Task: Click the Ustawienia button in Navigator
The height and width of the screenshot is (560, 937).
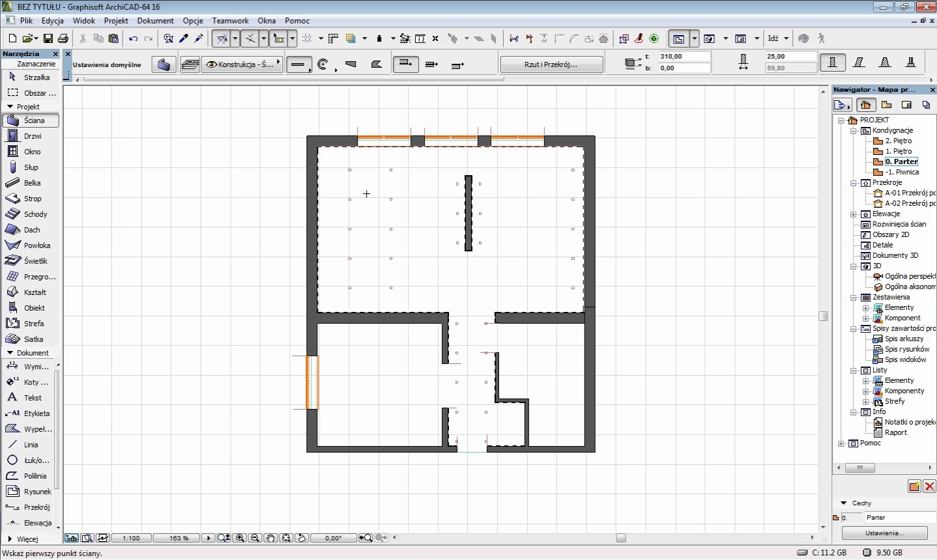Action: [x=884, y=533]
